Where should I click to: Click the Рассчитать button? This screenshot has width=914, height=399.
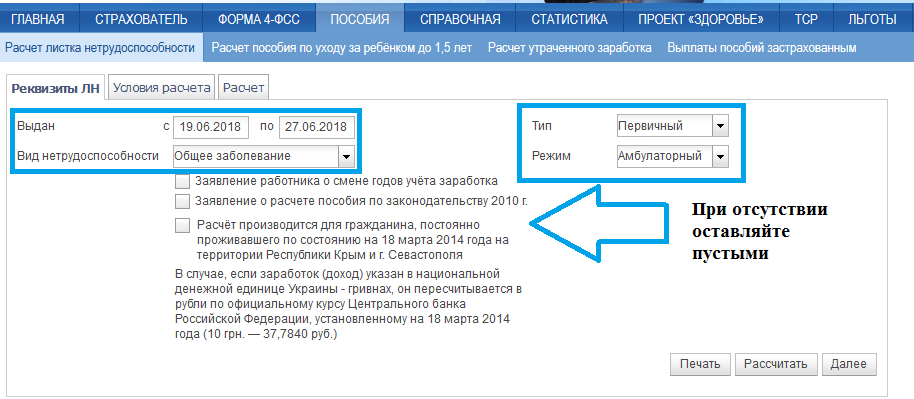(x=776, y=364)
